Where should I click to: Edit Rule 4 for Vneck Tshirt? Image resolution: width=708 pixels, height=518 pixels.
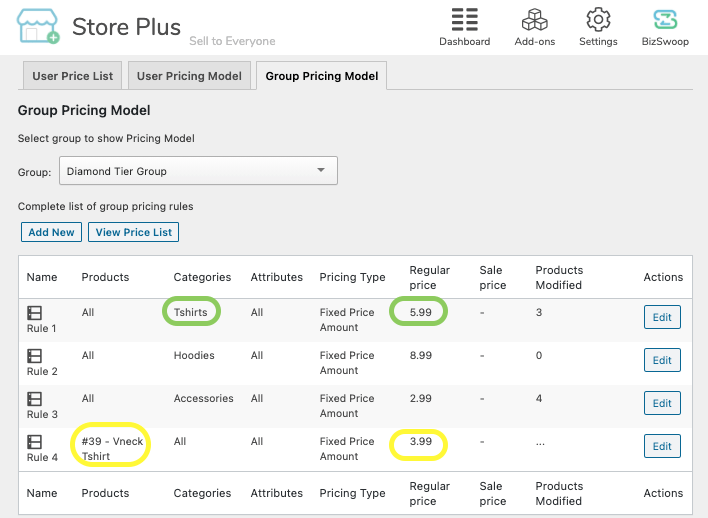[x=662, y=446]
